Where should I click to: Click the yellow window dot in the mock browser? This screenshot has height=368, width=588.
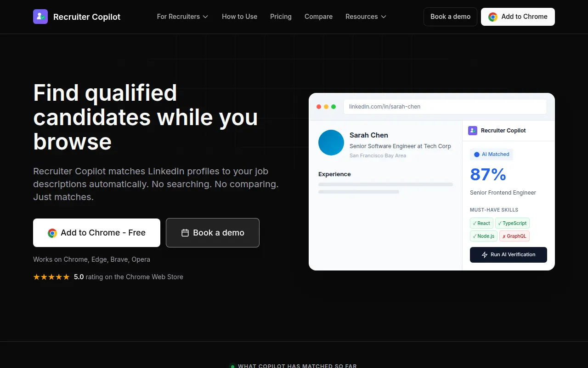point(326,107)
